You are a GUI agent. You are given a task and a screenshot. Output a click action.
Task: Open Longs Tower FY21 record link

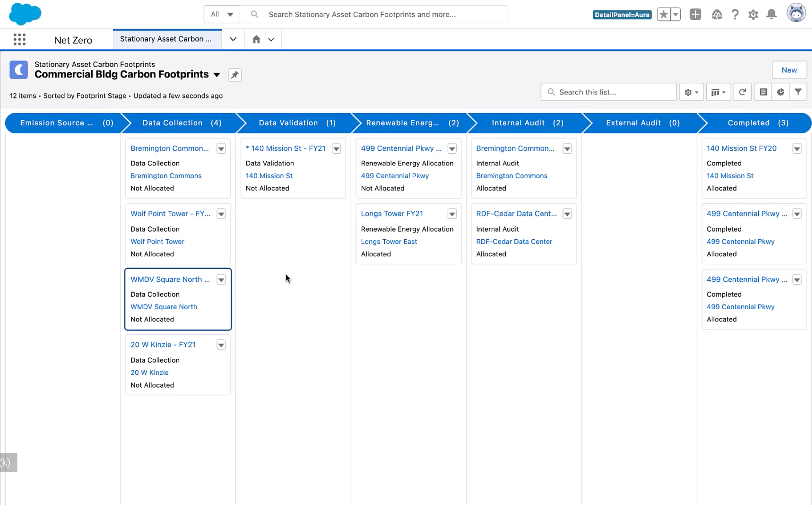(x=392, y=213)
